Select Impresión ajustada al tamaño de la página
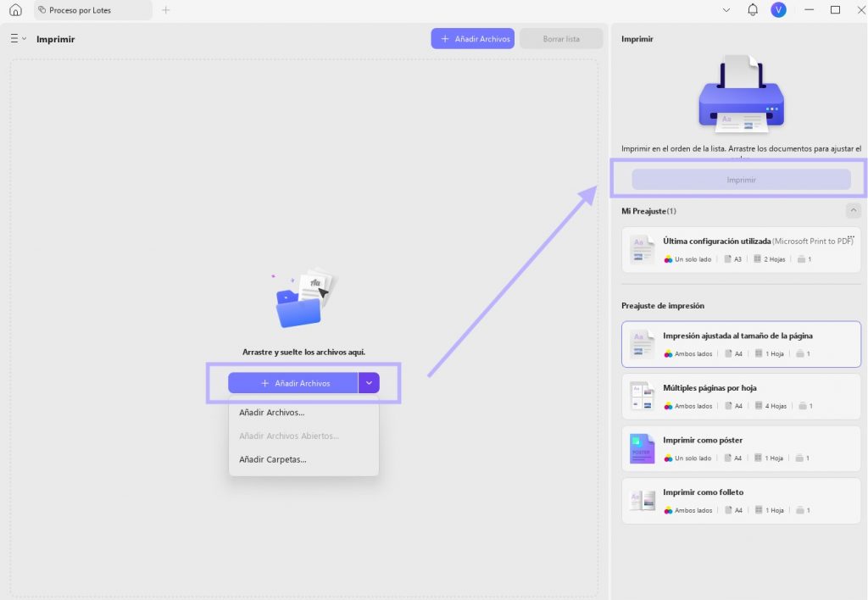 pyautogui.click(x=741, y=344)
